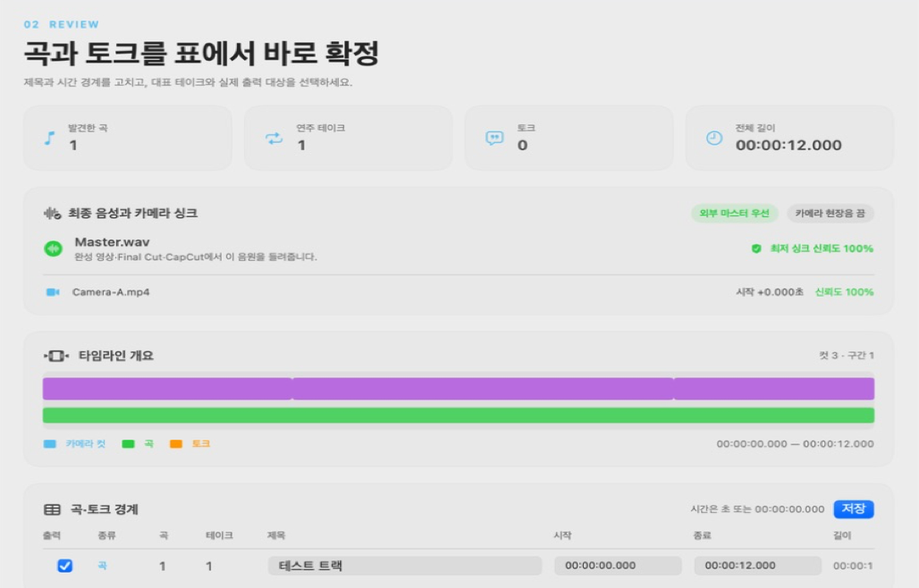Click the clock icon beside 전체 길이

(x=714, y=139)
